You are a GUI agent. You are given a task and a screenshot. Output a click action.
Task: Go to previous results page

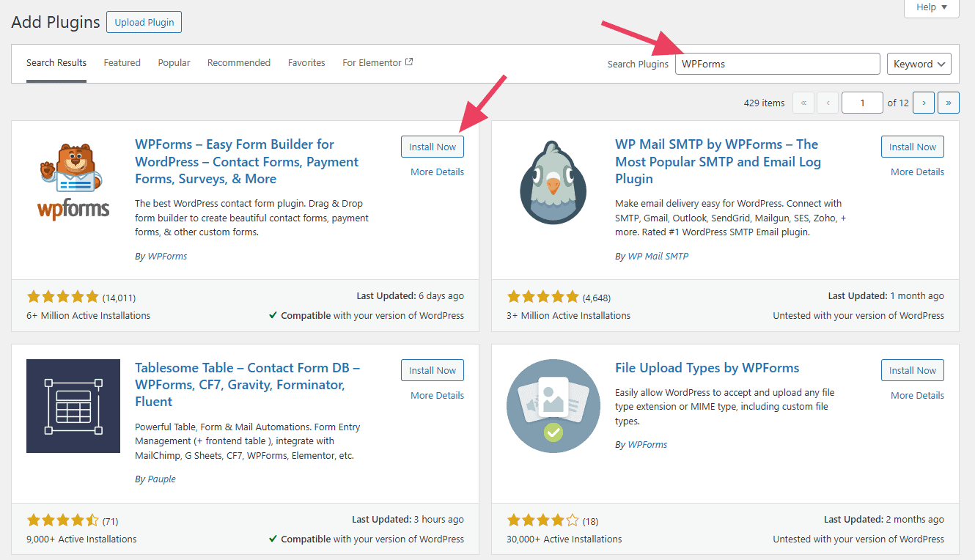[828, 103]
